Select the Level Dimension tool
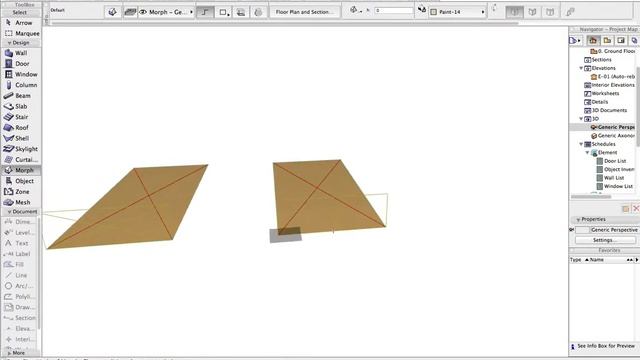This screenshot has height=360, width=640. click(x=19, y=232)
